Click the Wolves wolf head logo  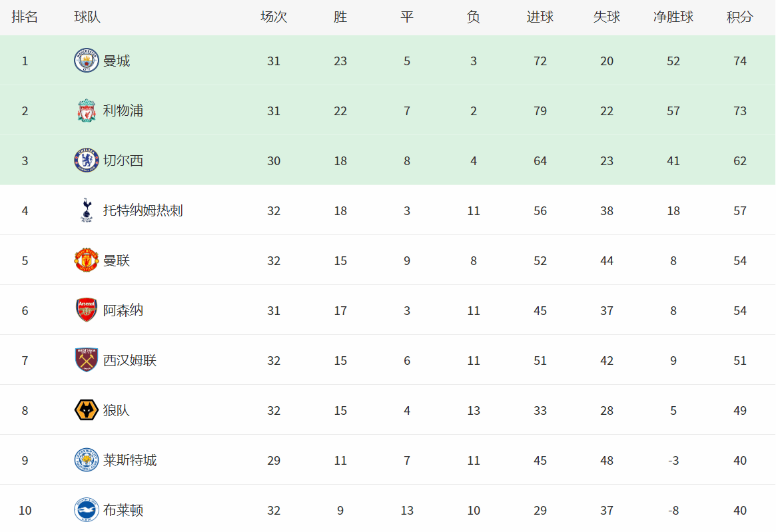point(86,410)
